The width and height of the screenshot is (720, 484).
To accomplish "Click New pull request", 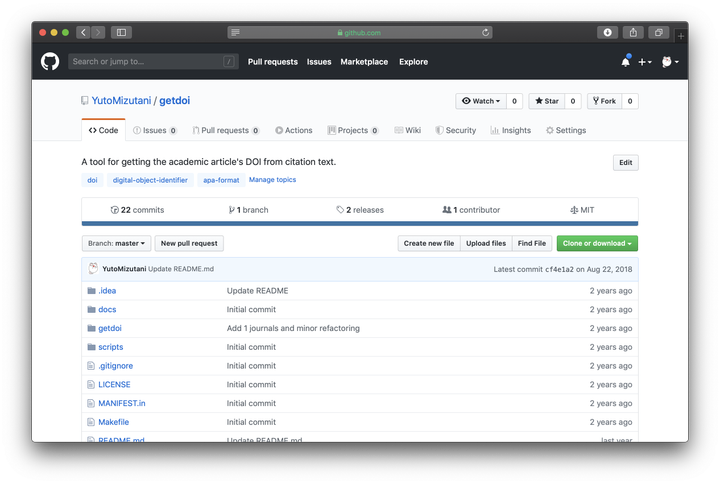I will 189,243.
